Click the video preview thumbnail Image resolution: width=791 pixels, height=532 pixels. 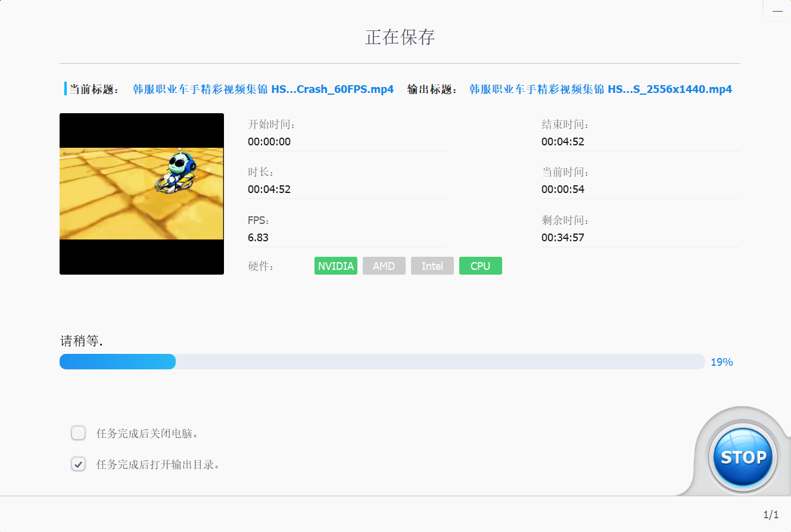click(x=142, y=194)
